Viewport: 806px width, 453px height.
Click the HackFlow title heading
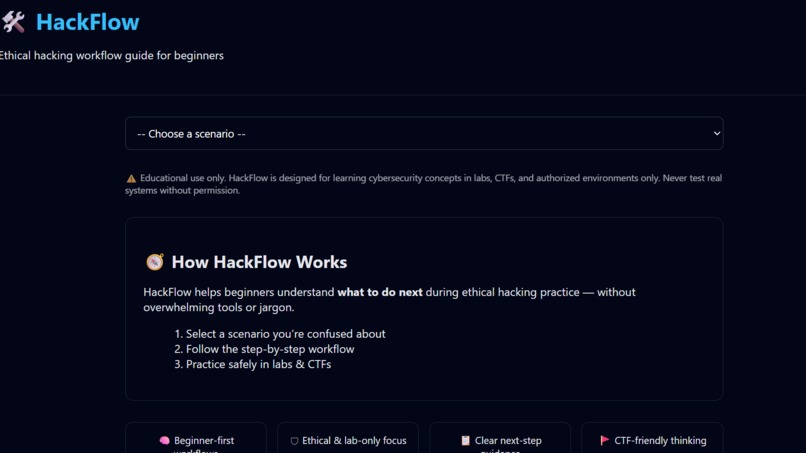coord(87,22)
